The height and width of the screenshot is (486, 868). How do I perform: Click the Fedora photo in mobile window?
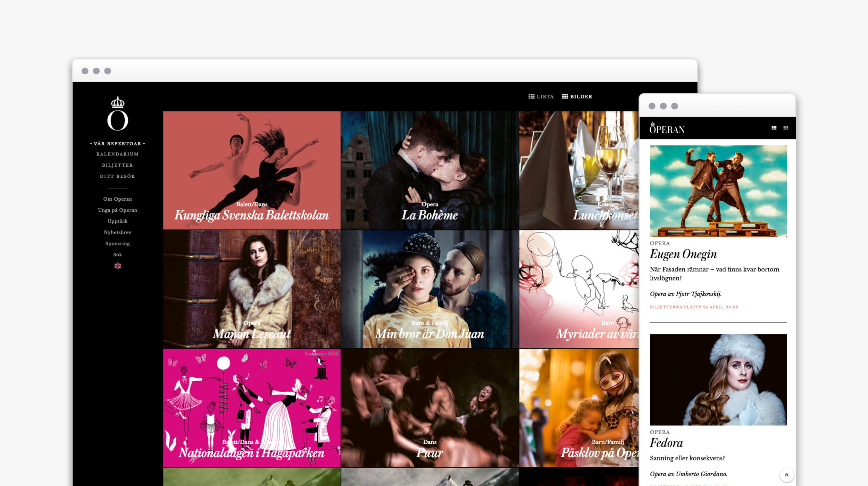[x=718, y=380]
